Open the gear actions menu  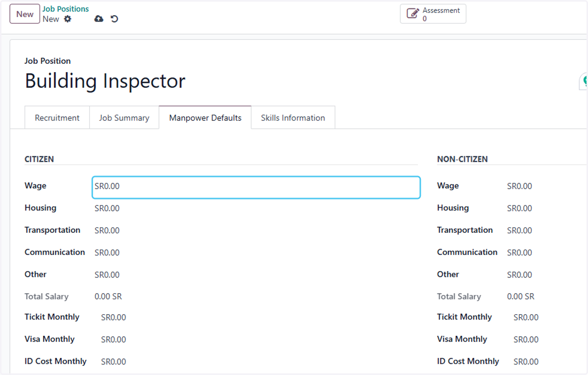pyautogui.click(x=68, y=19)
